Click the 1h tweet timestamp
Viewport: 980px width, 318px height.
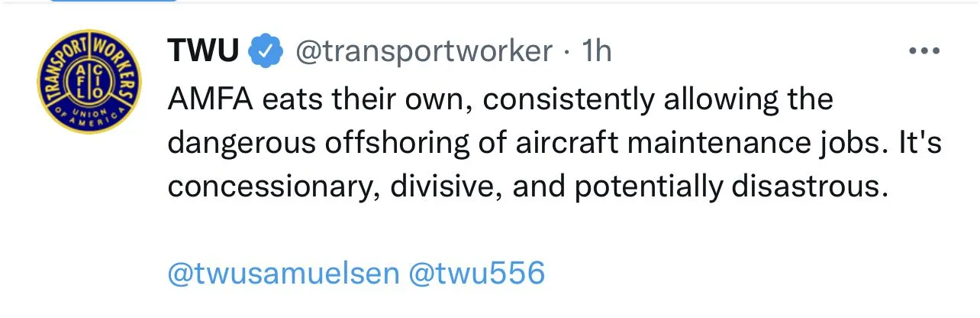596,51
